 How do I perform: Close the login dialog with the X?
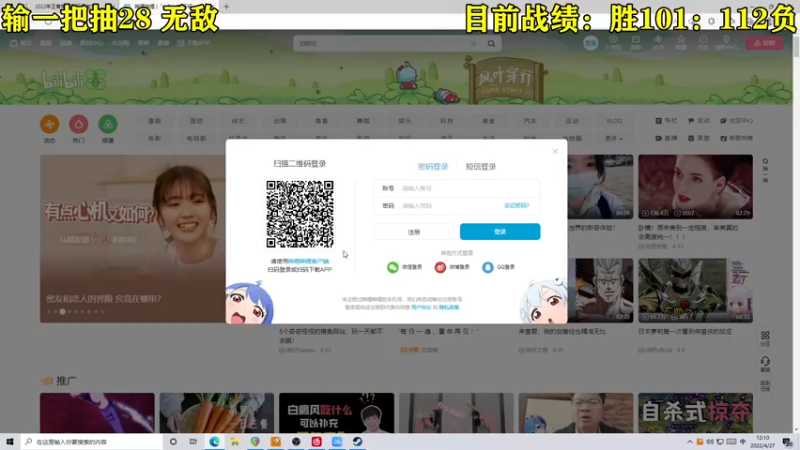click(555, 151)
